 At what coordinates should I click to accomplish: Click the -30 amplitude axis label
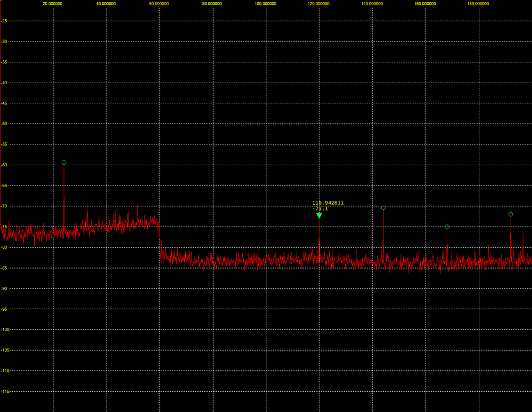[x=4, y=42]
